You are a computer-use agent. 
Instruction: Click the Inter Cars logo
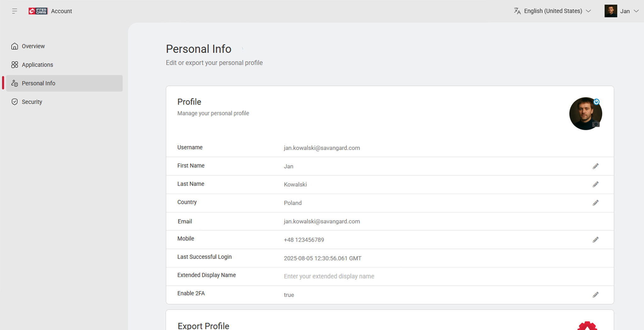38,11
